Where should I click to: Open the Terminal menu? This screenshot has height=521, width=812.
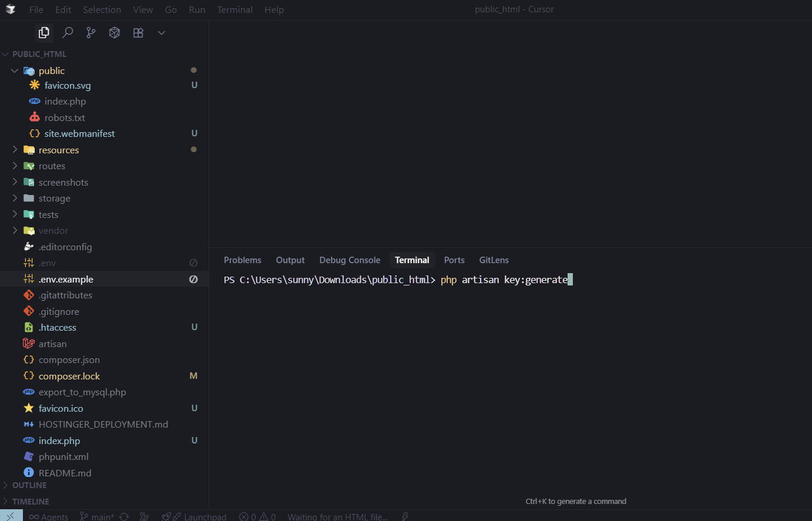click(234, 9)
